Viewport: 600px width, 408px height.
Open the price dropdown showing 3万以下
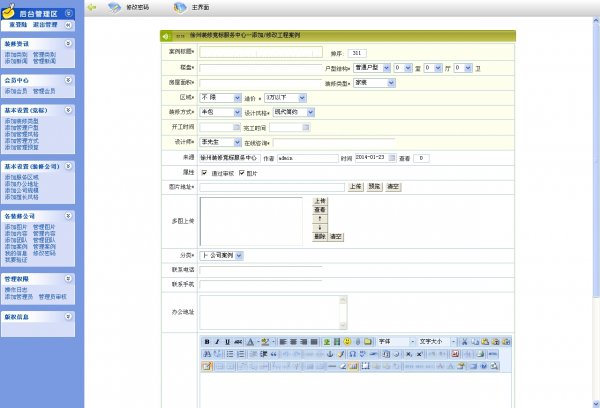[285, 98]
